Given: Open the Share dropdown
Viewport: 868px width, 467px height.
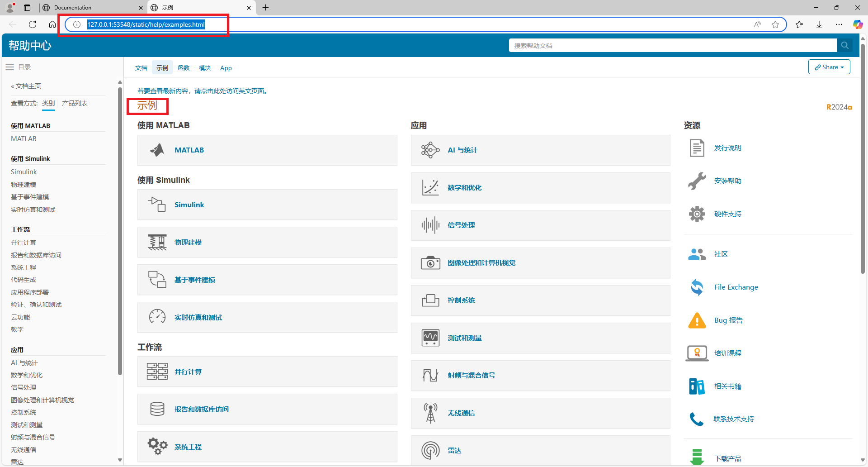Looking at the screenshot, I should click(829, 67).
